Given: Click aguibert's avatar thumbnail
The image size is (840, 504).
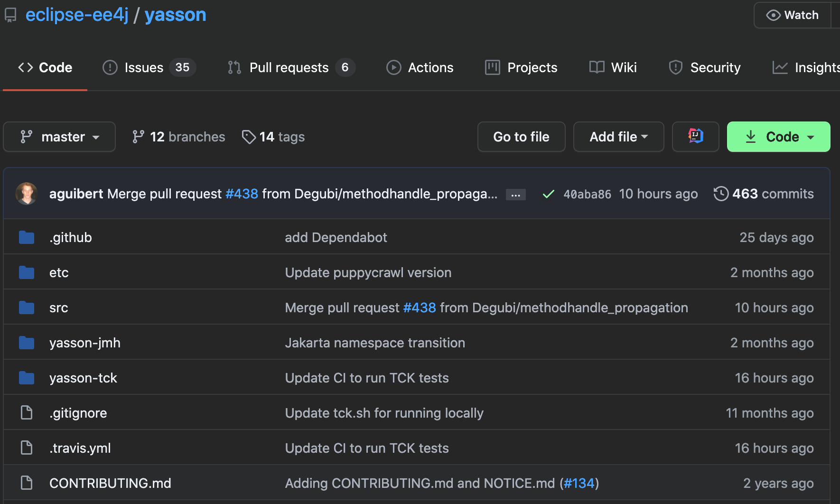Looking at the screenshot, I should [x=27, y=194].
